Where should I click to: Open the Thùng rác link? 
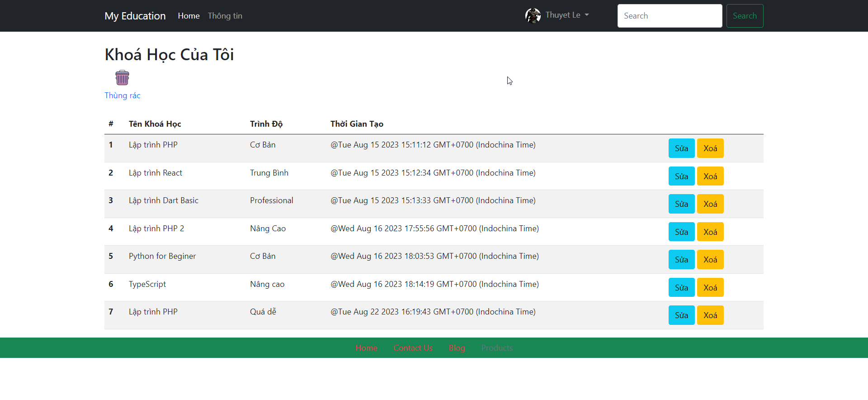click(122, 95)
